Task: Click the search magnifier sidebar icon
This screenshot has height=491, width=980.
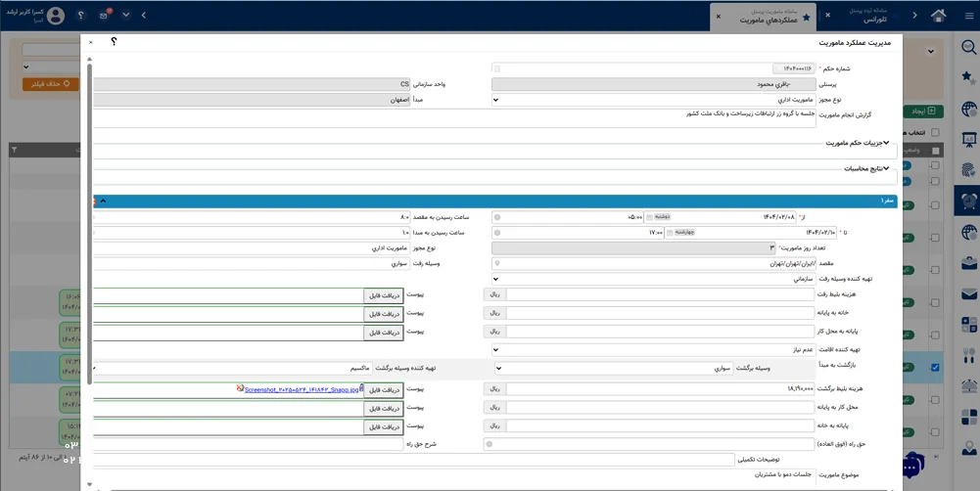Action: (x=967, y=48)
